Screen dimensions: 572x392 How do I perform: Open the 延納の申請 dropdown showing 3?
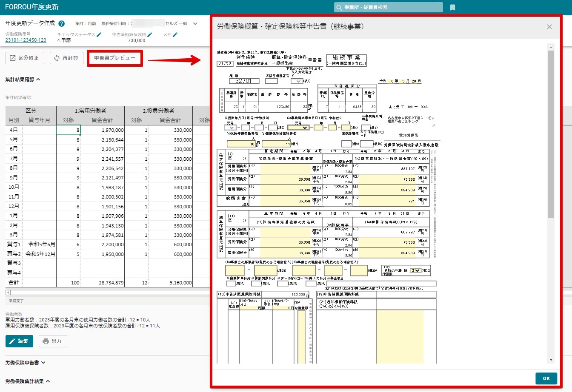click(x=415, y=270)
